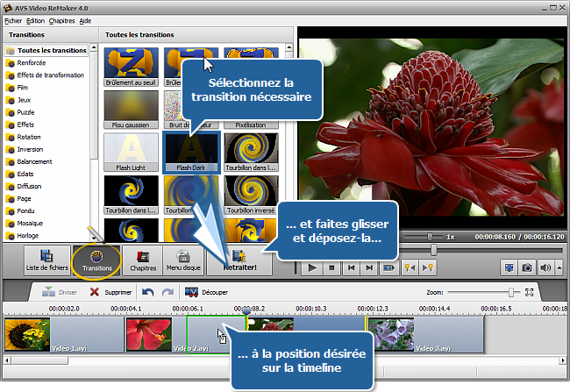
Task: Mute audio using the speaker icon
Action: (x=545, y=267)
